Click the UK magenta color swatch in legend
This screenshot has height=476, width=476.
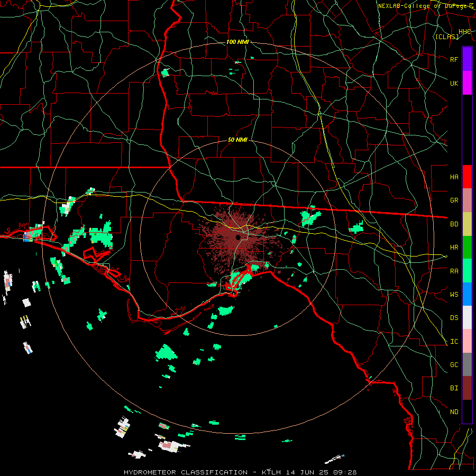click(467, 83)
